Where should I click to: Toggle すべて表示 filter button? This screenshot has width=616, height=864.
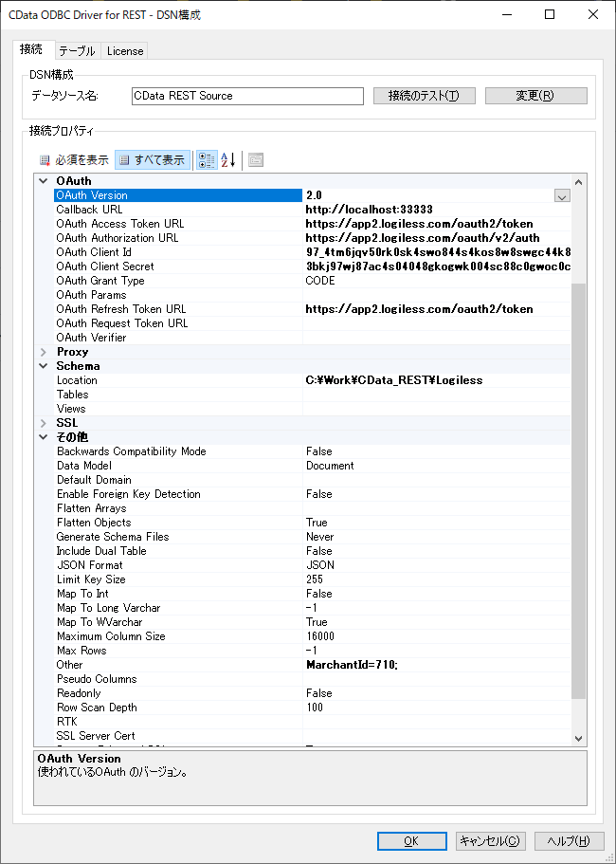[x=153, y=160]
